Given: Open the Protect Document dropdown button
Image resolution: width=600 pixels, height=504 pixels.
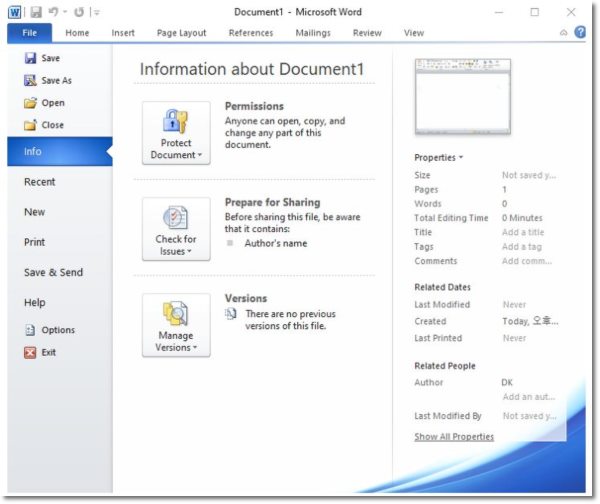Looking at the screenshot, I should (x=176, y=133).
